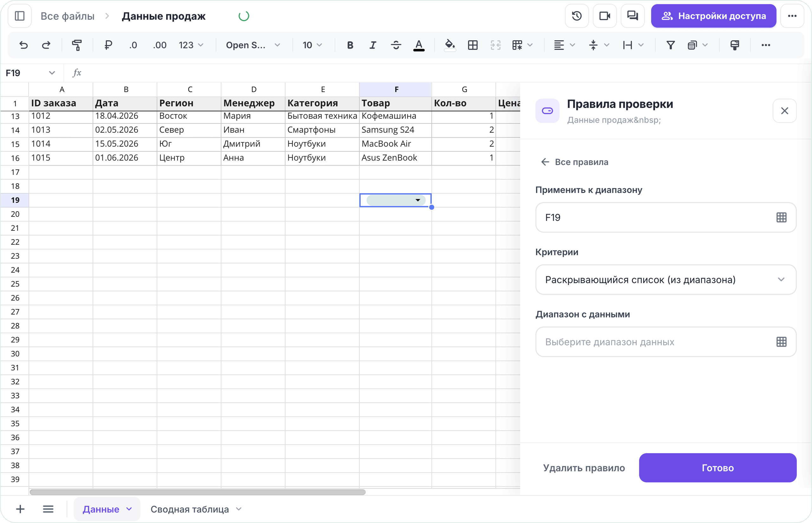Open more toolbar options
This screenshot has height=523, width=812.
pos(766,45)
